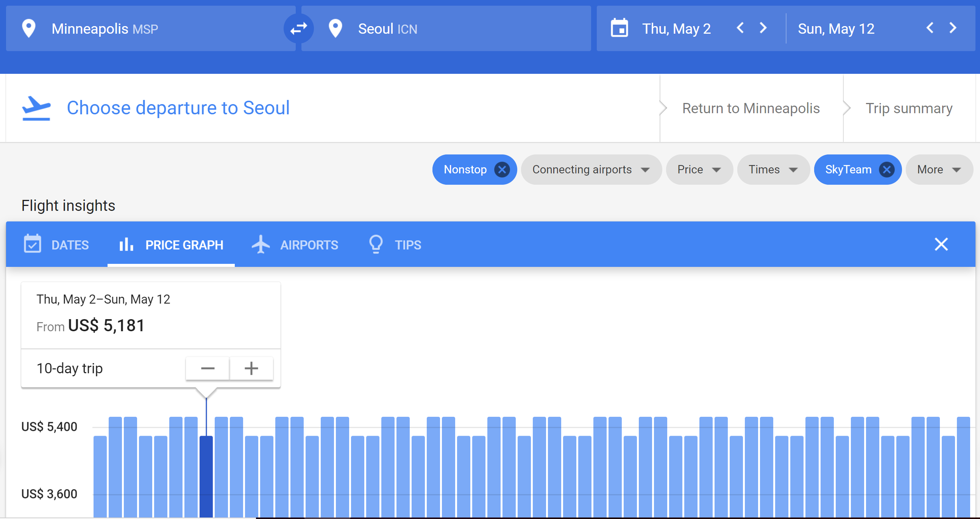Expand the Times filter dropdown
The image size is (980, 519).
coord(772,170)
